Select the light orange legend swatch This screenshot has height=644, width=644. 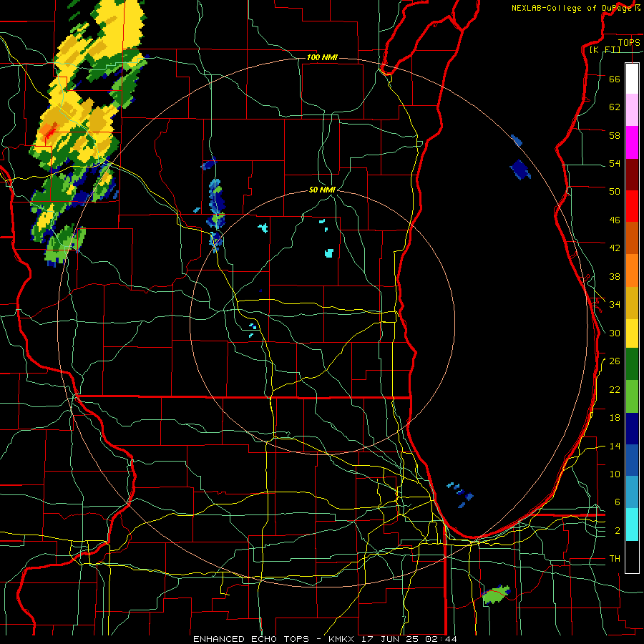(632, 270)
